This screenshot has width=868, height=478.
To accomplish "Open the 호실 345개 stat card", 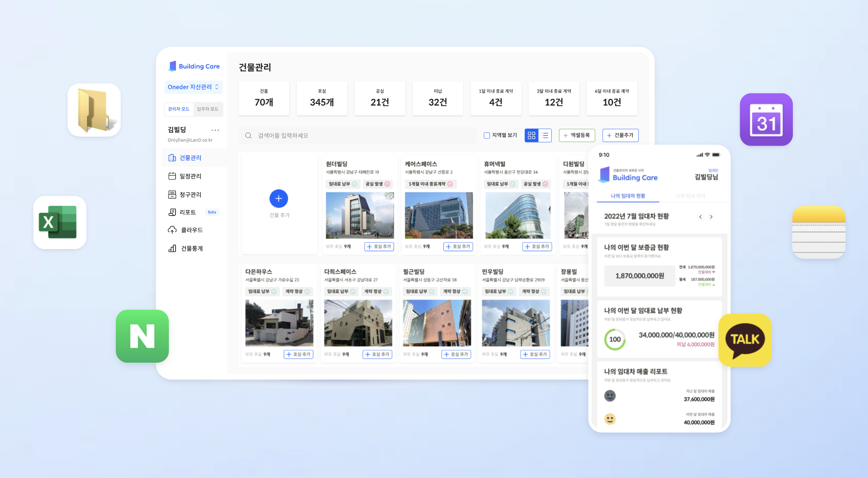I will coord(322,98).
